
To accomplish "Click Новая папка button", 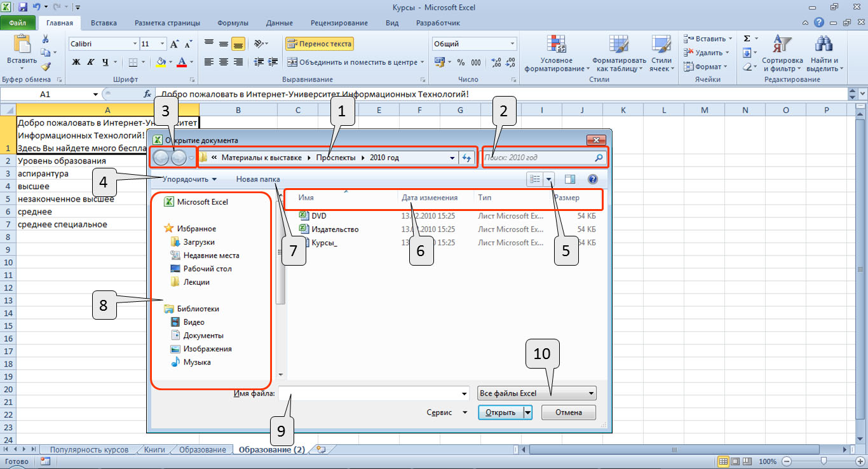I will click(x=258, y=179).
